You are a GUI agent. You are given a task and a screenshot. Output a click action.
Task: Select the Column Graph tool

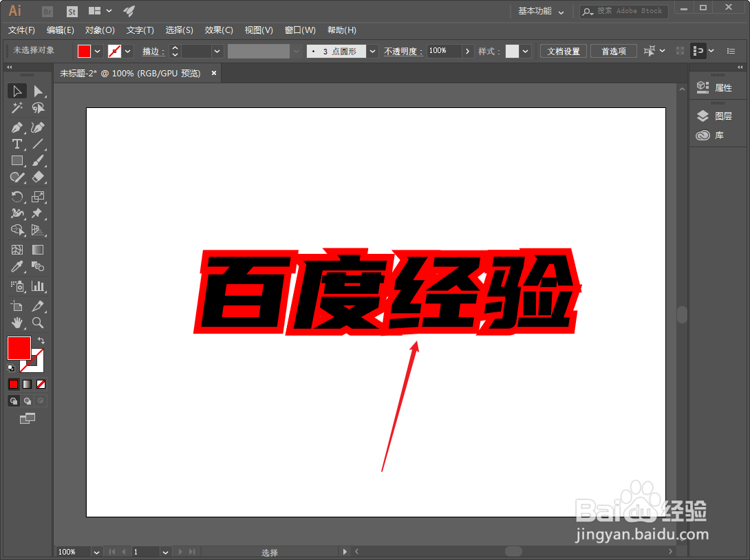click(38, 286)
